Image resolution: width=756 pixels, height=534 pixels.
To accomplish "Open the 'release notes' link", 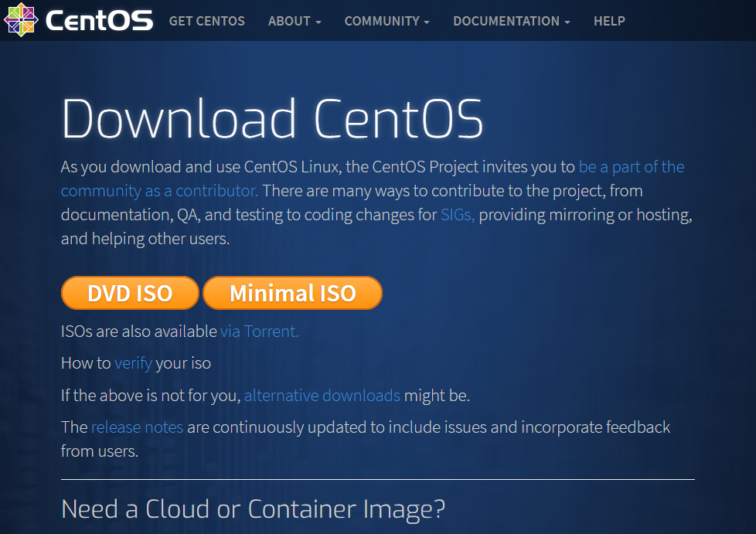I will tap(137, 427).
